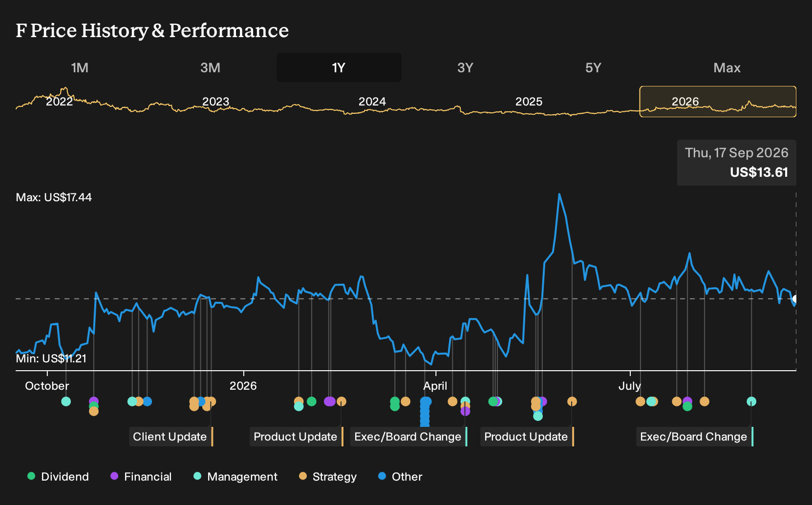The image size is (812, 505).
Task: Toggle the Financial legend filter
Action: pos(141,477)
